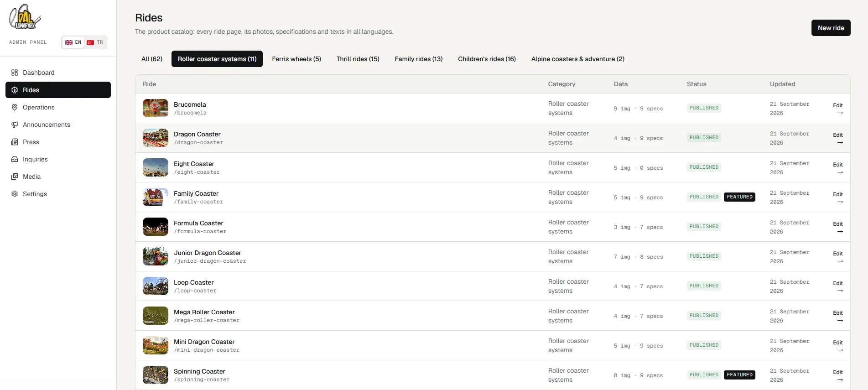Screen dimensions: 868x390
Task: Click the Mega Roller Coaster name
Action: pos(204,312)
